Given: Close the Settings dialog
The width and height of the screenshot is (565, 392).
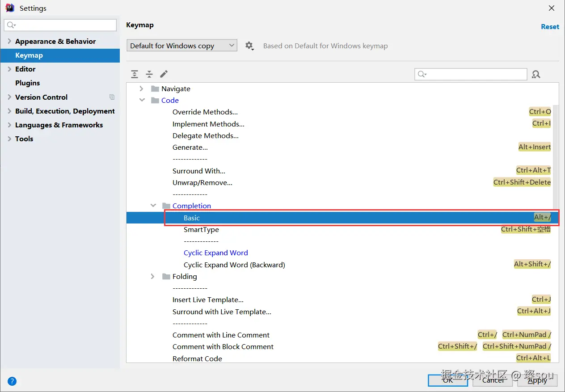Looking at the screenshot, I should pyautogui.click(x=552, y=8).
